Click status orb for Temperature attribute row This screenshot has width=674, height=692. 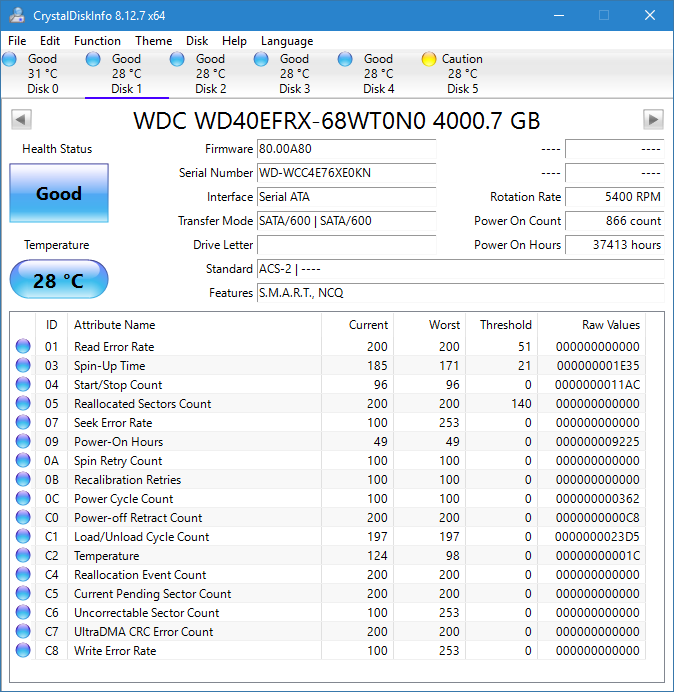click(23, 555)
